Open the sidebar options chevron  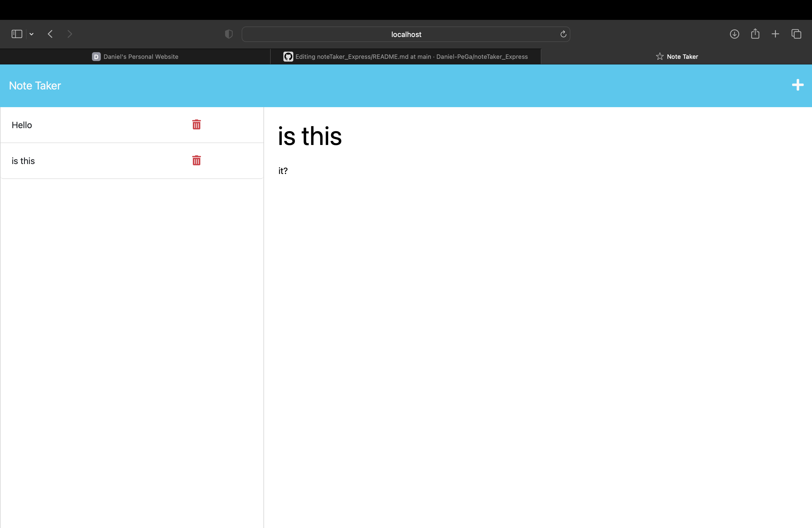[31, 34]
